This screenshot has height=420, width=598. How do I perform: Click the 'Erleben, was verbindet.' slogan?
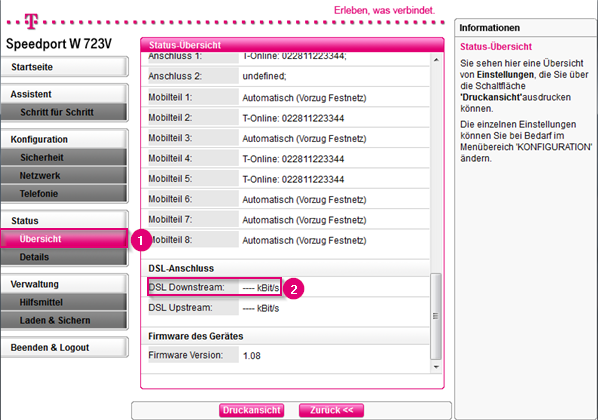[384, 10]
